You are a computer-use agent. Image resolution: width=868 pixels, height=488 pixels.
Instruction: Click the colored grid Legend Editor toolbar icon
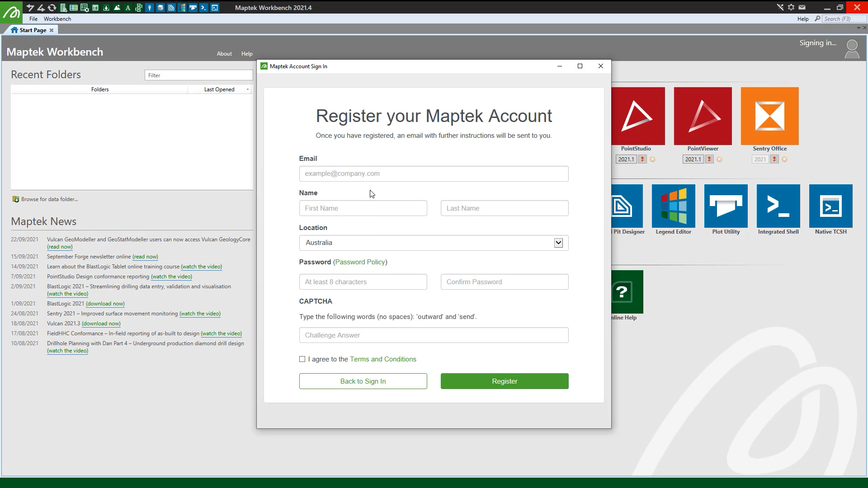click(182, 8)
